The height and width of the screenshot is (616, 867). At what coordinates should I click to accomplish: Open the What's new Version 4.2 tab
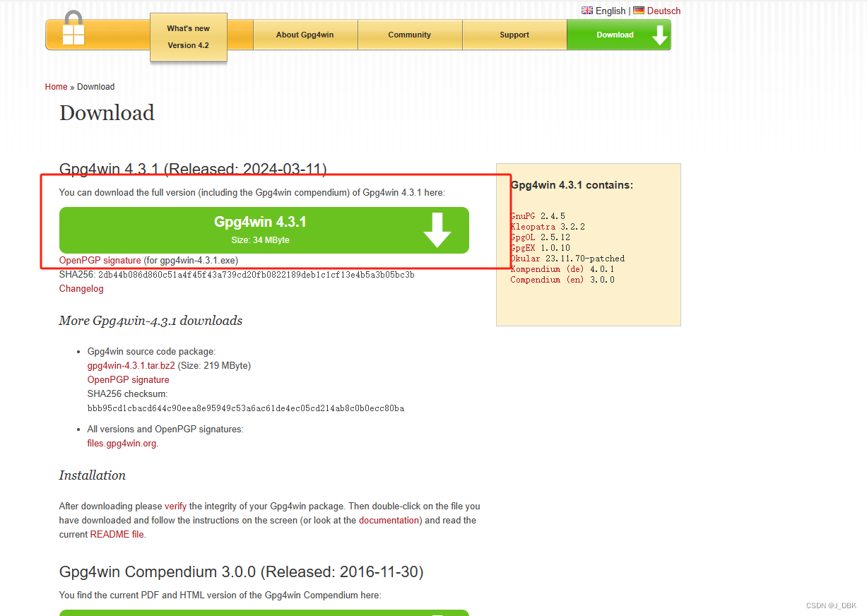point(189,37)
